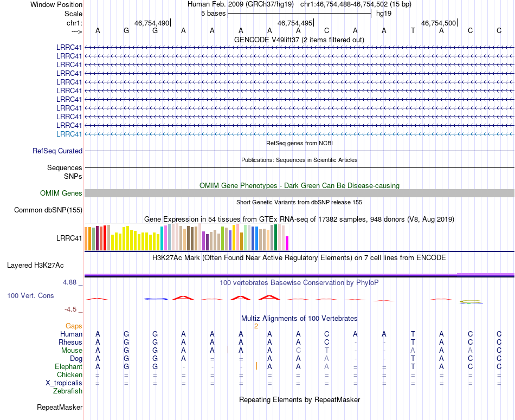Click the Repeating Elements by RepeatMasker title
Image resolution: width=515 pixels, height=420 pixels.
299,399
